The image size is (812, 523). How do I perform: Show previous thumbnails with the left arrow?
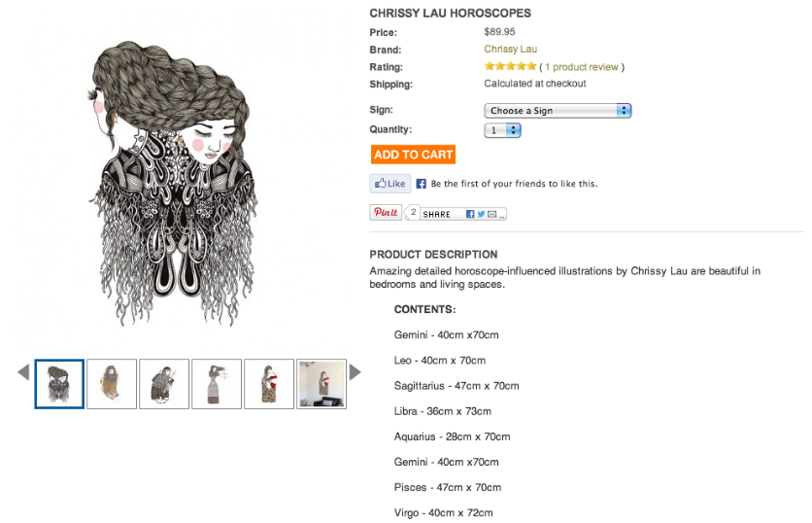tap(23, 372)
